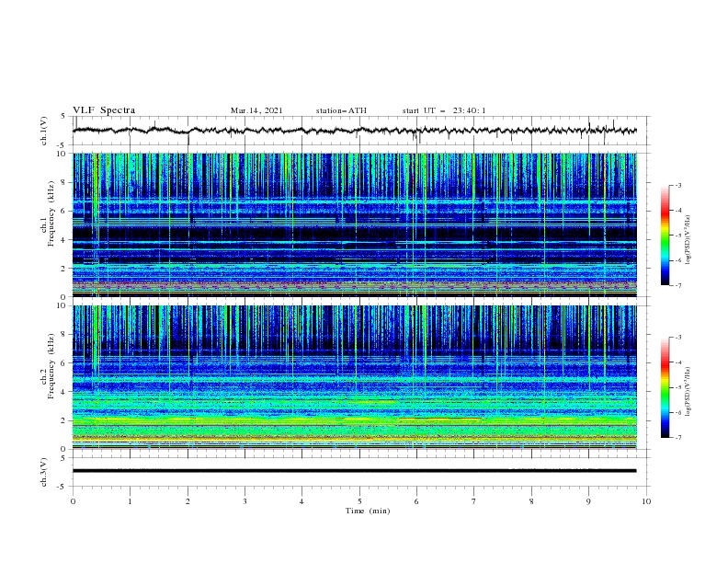The width and height of the screenshot is (728, 563).
Task: Click the 'station=ATH' label
Action: point(341,110)
